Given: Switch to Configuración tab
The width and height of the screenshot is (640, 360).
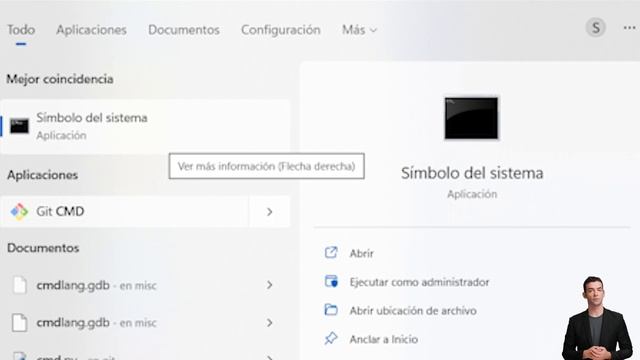Looking at the screenshot, I should click(x=280, y=30).
